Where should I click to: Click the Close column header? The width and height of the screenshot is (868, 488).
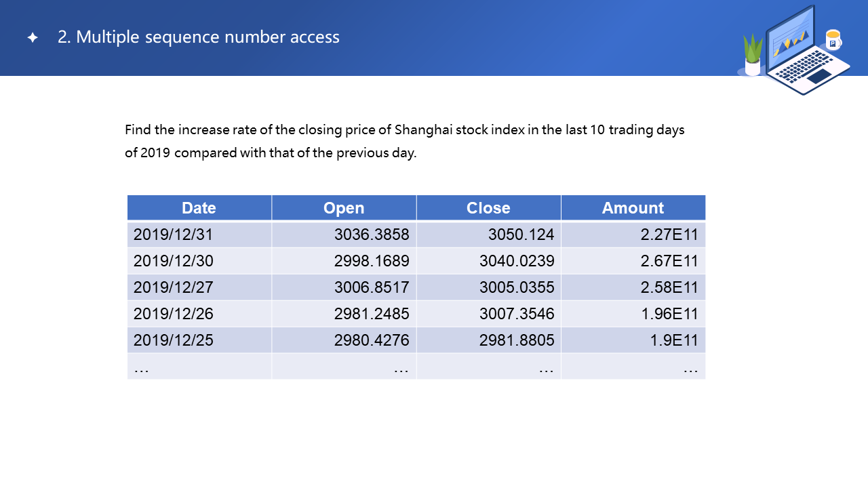(488, 208)
